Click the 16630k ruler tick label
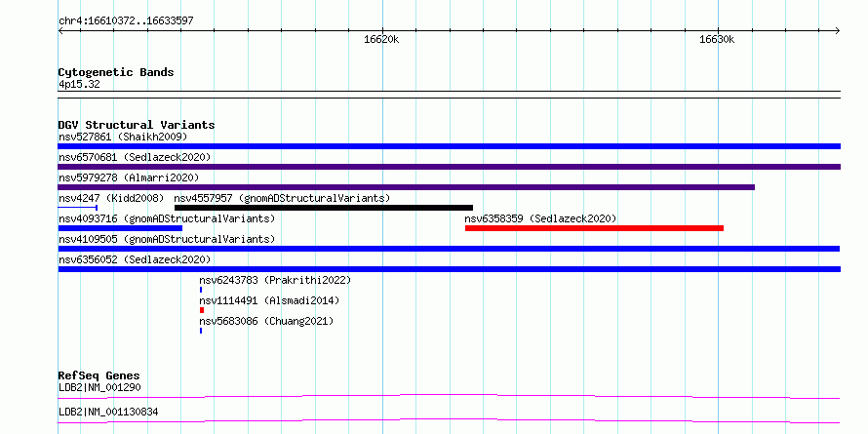The height and width of the screenshot is (434, 868). pos(717,39)
